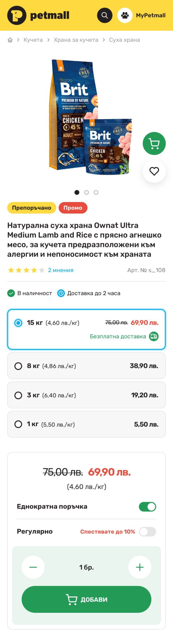Screen dimensions: 173x644
Task: Decrease quantity with minus button
Action: tap(33, 567)
